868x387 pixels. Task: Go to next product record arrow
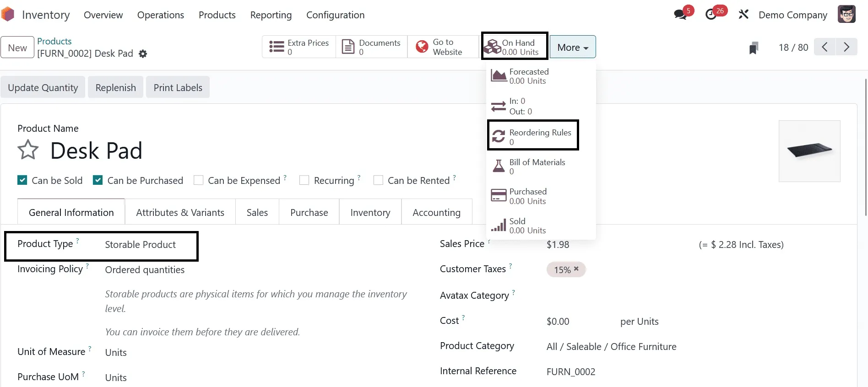(x=846, y=47)
